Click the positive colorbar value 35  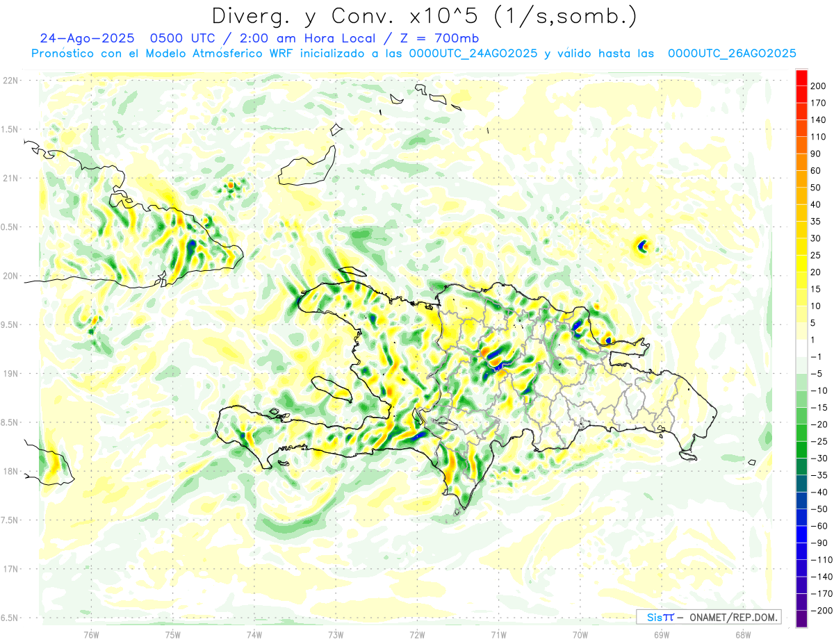click(815, 222)
